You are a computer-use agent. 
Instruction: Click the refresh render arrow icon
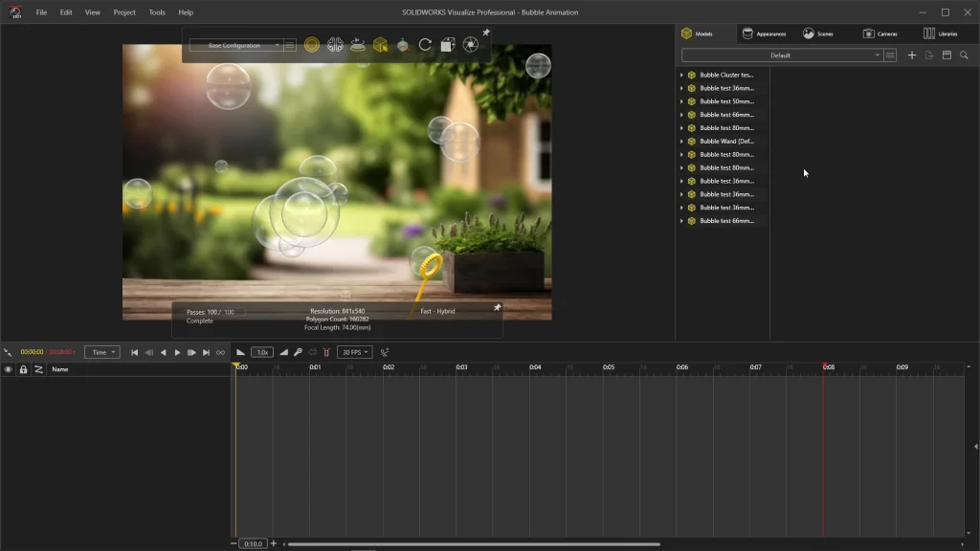[425, 45]
